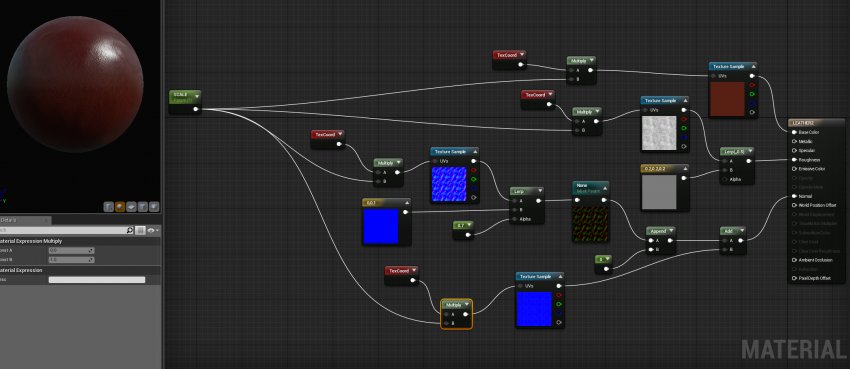Switch preview mesh to plane shape

(x=131, y=206)
